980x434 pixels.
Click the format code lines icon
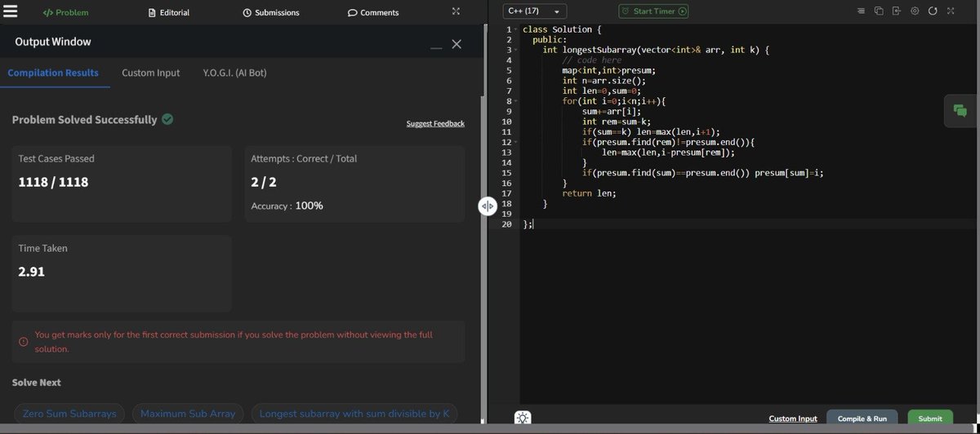[x=862, y=11]
